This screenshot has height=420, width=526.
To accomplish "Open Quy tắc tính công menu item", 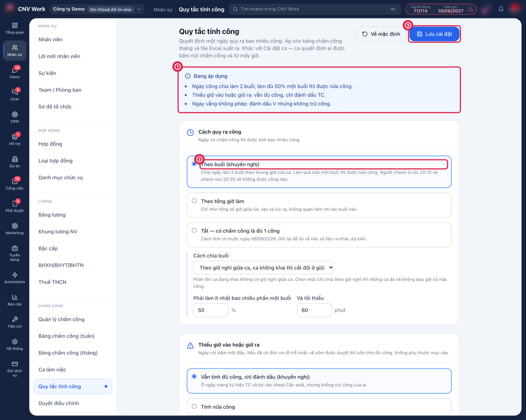I will (73, 386).
